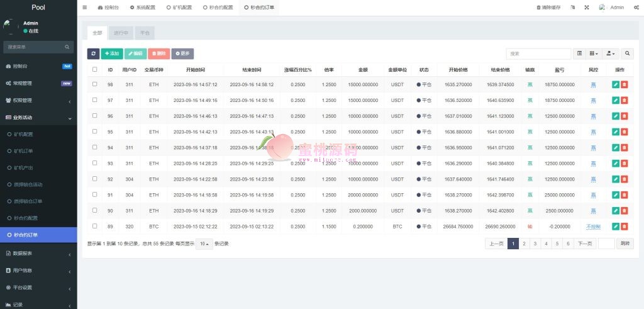The height and width of the screenshot is (309, 644).
Task: Open the export data dropdown
Action: click(x=610, y=54)
